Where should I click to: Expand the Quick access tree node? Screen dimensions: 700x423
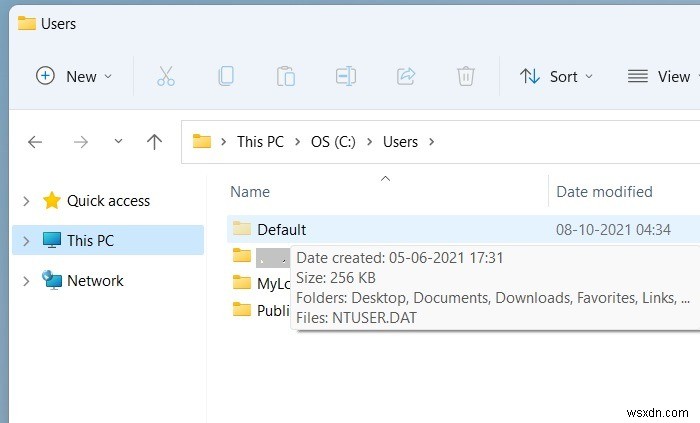[x=25, y=201]
